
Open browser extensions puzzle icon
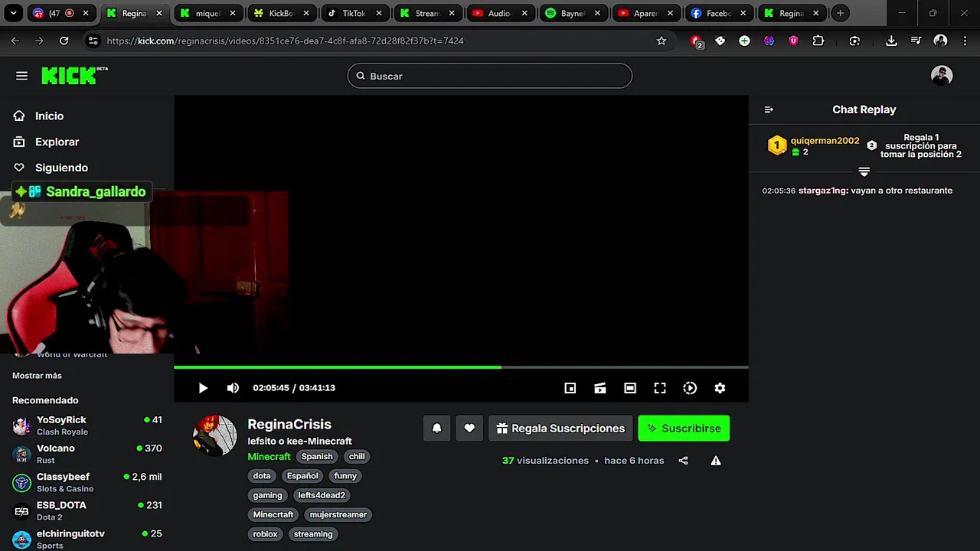tap(818, 41)
